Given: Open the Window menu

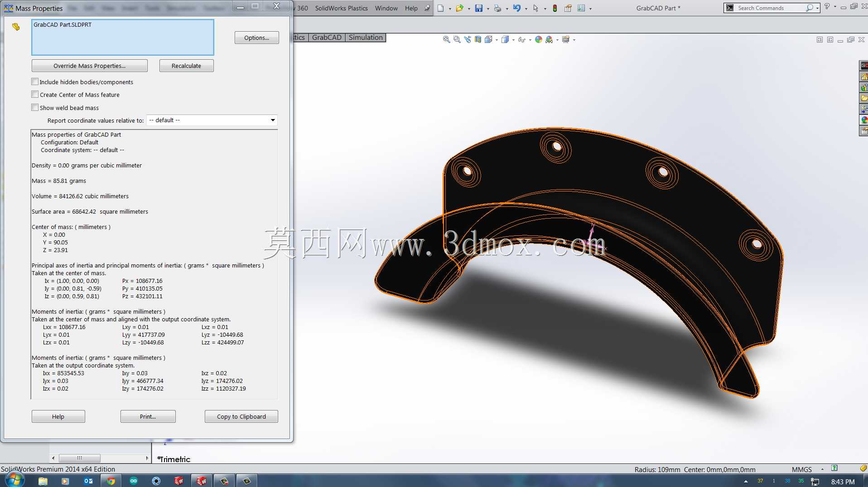Looking at the screenshot, I should pyautogui.click(x=386, y=8).
